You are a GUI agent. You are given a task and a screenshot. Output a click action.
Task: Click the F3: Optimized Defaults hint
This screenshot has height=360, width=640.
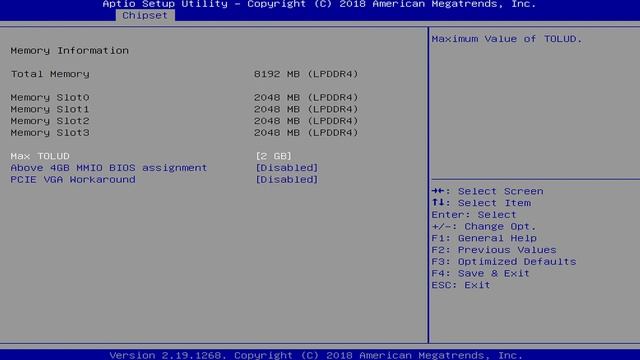[x=504, y=262]
